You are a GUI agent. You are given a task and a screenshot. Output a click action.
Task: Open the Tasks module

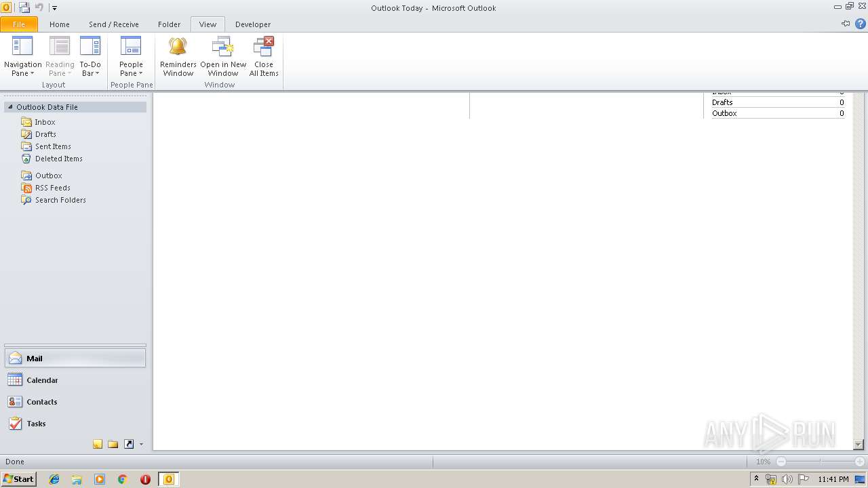tap(75, 424)
